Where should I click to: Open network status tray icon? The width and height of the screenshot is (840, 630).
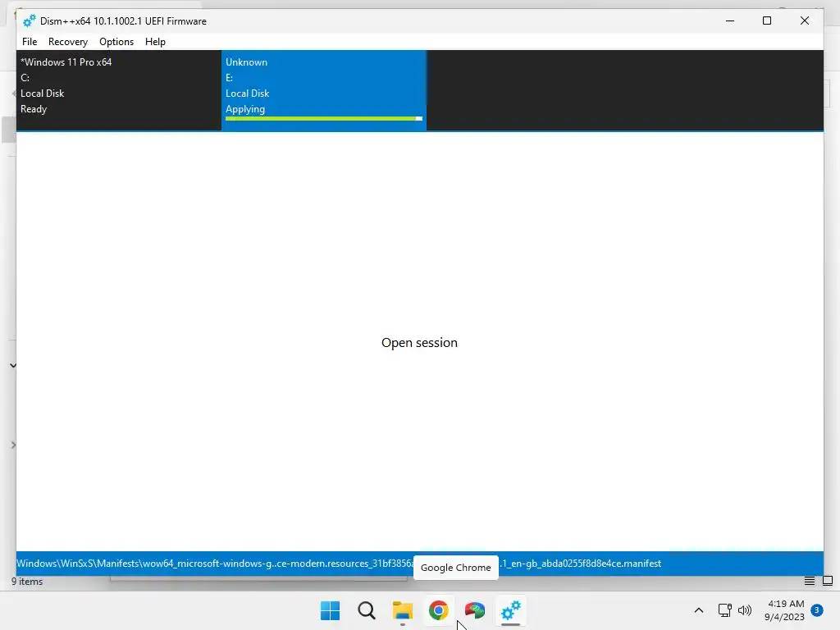(x=725, y=610)
